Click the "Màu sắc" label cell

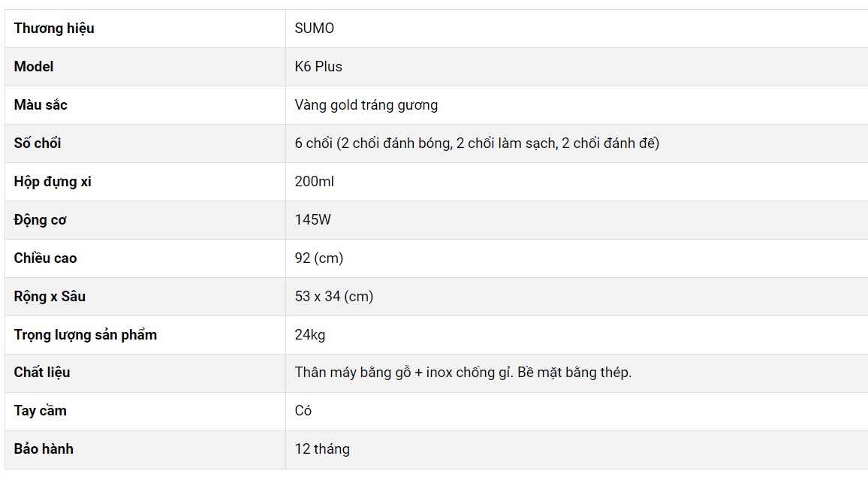(41, 105)
